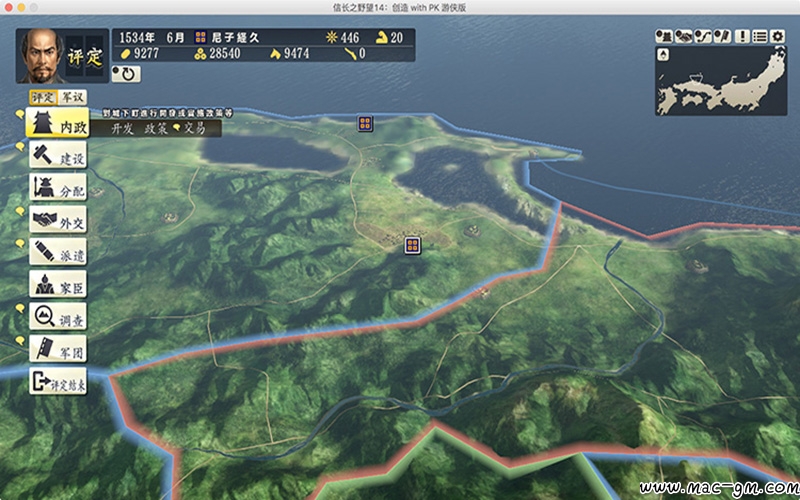Click the speech bubble hint beside 调查

point(20,308)
